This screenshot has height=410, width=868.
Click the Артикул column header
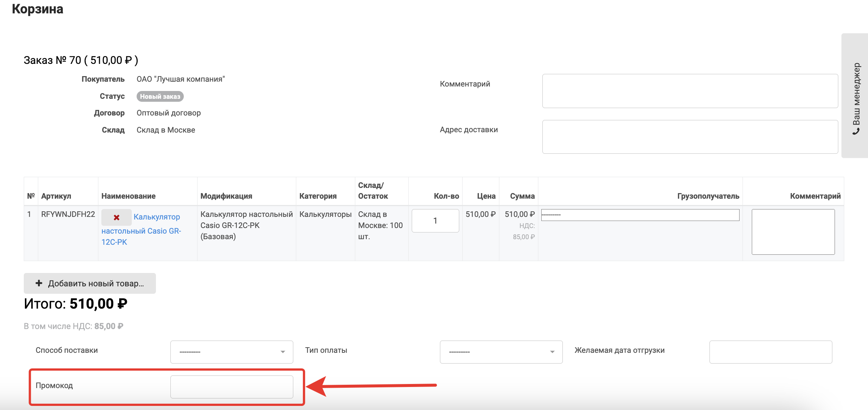pyautogui.click(x=56, y=196)
